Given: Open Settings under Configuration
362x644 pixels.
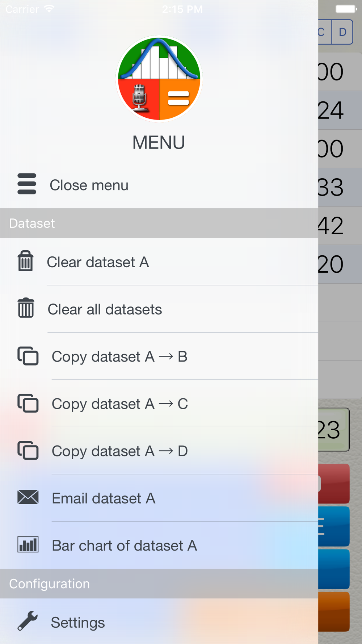Looking at the screenshot, I should pos(159,621).
